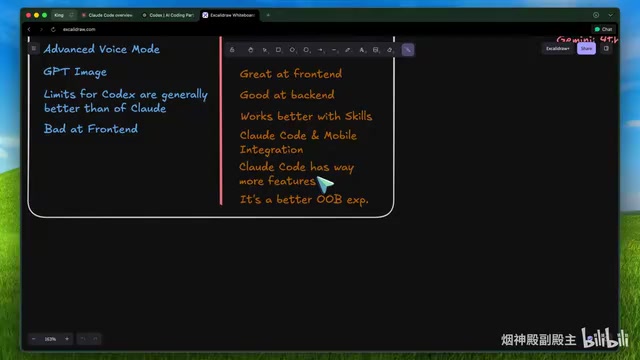Switch to the Codex AI Coding tab
Viewport: 640px width, 360px height.
(168, 15)
